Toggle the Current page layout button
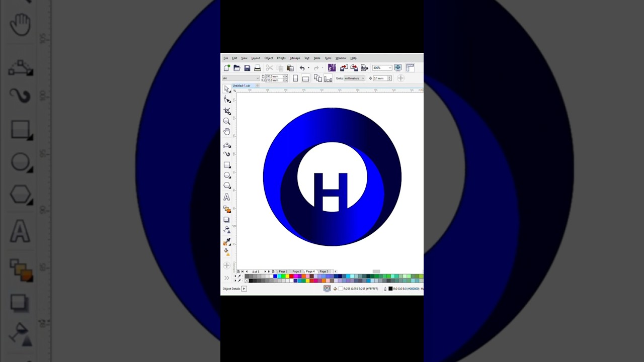Image resolution: width=644 pixels, height=362 pixels. coord(328,78)
